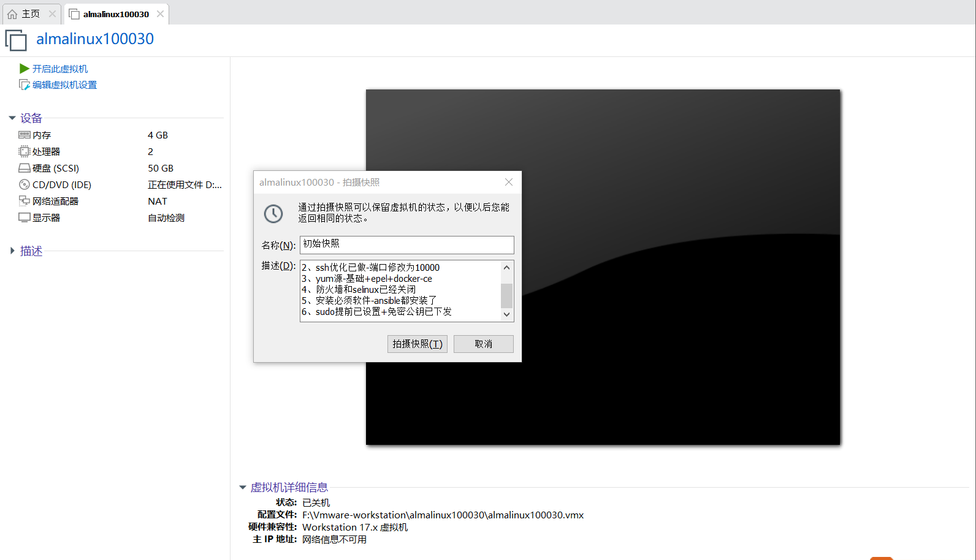Click the NAT network adapter value
Viewport: 976px width, 560px height.
pyautogui.click(x=158, y=202)
